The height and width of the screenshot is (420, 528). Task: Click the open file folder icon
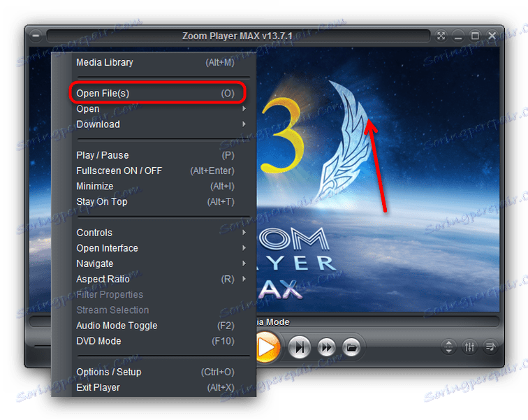[351, 347]
